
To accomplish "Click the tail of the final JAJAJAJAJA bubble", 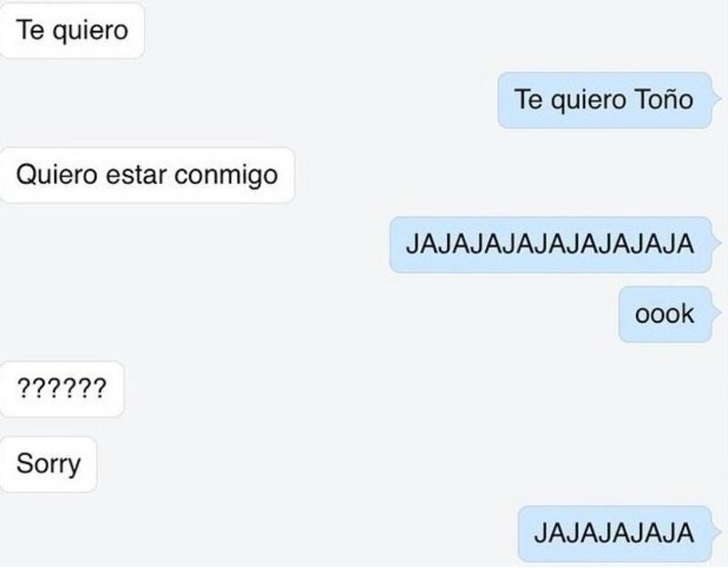I will [x=717, y=532].
